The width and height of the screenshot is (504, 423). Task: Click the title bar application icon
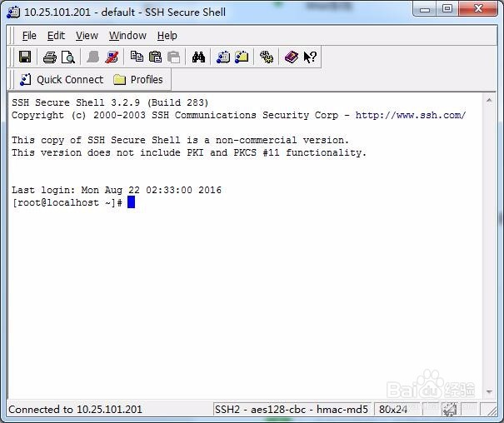[13, 12]
